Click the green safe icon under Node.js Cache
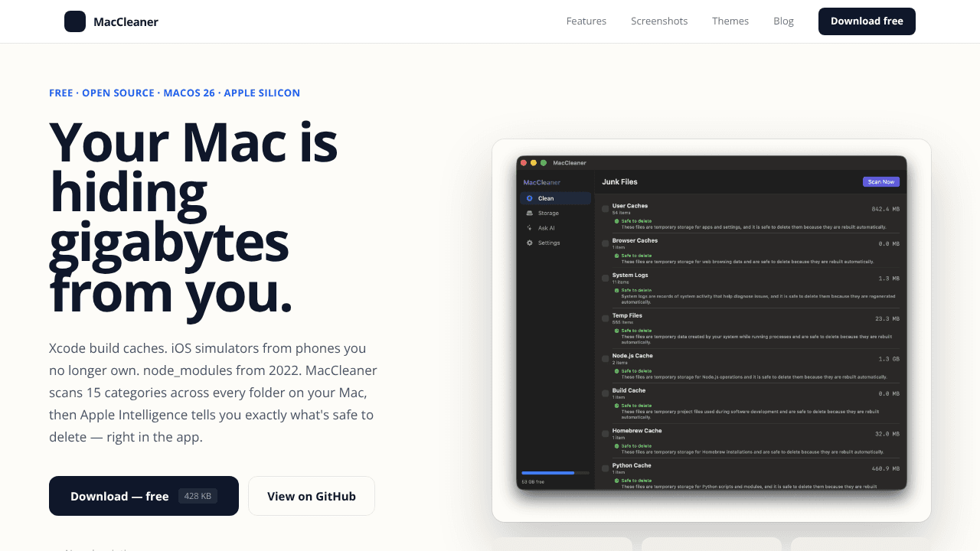980x551 pixels. 616,371
